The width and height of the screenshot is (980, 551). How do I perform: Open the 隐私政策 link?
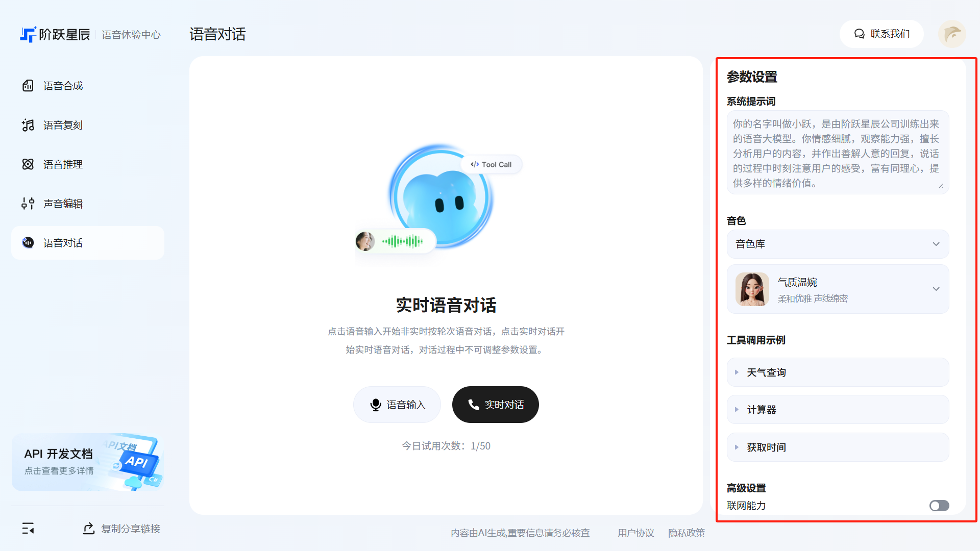[x=686, y=533]
